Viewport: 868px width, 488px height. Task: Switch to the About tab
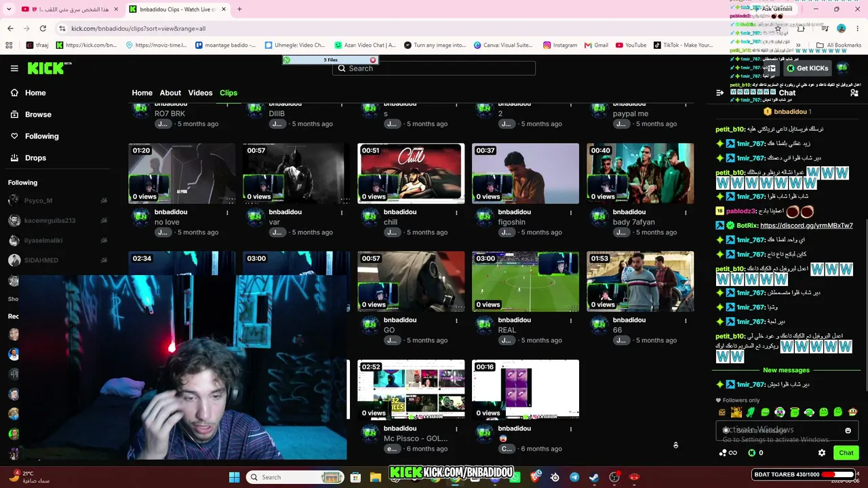click(x=170, y=93)
